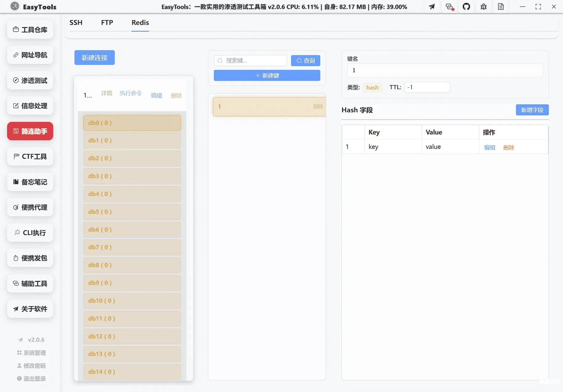Open the GitHub repository from the title bar
The width and height of the screenshot is (563, 392).
tap(466, 6)
